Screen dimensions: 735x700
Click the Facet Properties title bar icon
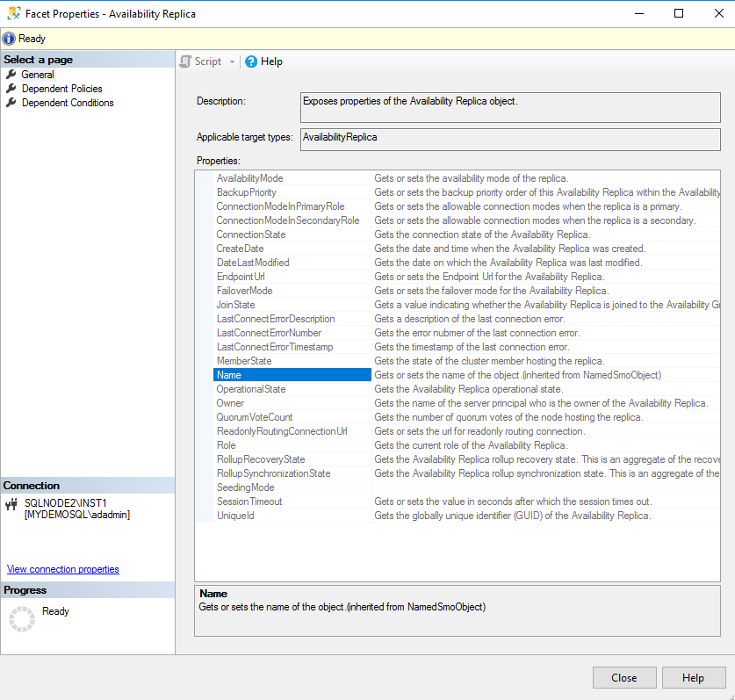[12, 13]
